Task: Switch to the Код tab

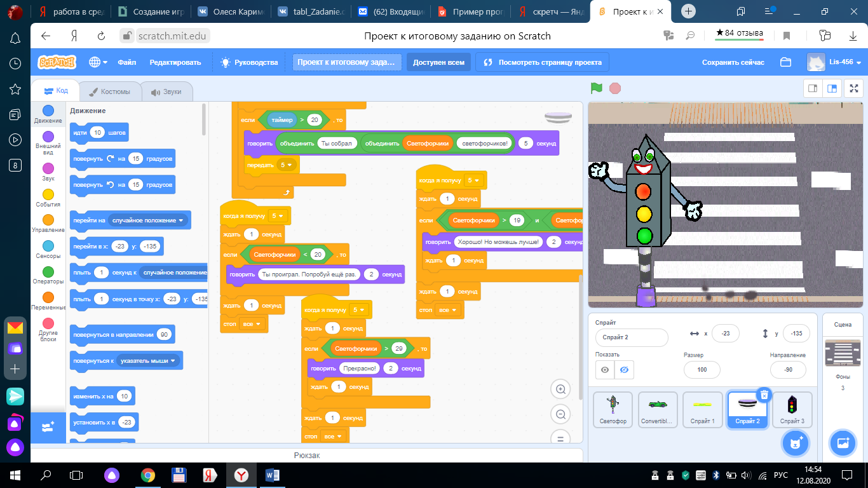Action: (x=56, y=91)
